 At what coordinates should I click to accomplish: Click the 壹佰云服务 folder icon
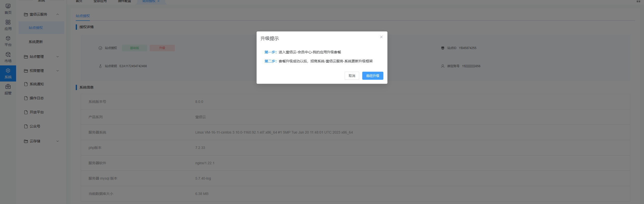point(26,14)
